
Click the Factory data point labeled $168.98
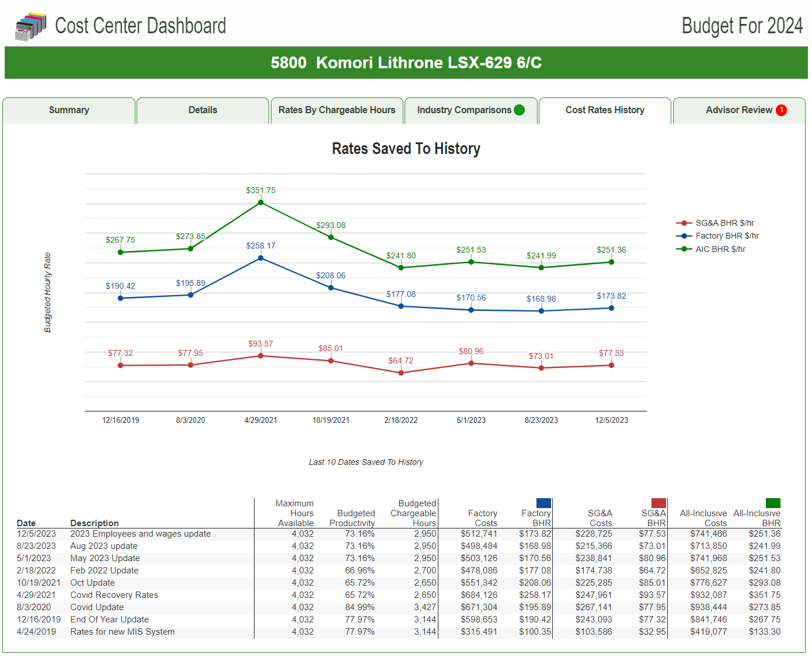pyautogui.click(x=541, y=311)
